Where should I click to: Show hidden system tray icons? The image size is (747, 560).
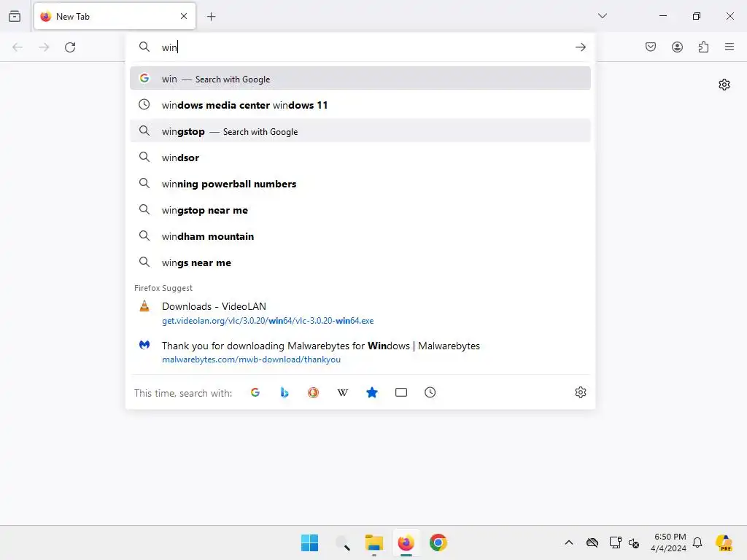click(x=569, y=542)
